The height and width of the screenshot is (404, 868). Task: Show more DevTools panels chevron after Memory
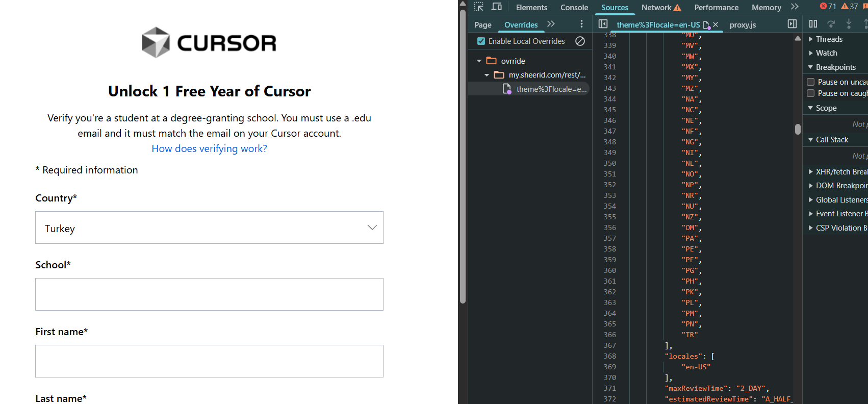coord(795,7)
